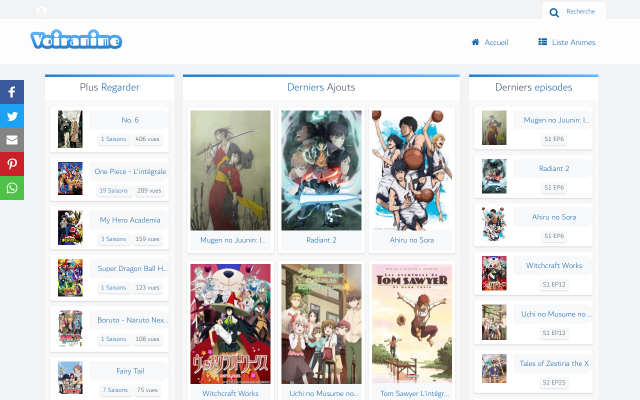Click 19 Saisons badge under One Piece
This screenshot has height=400, width=640.
(113, 191)
